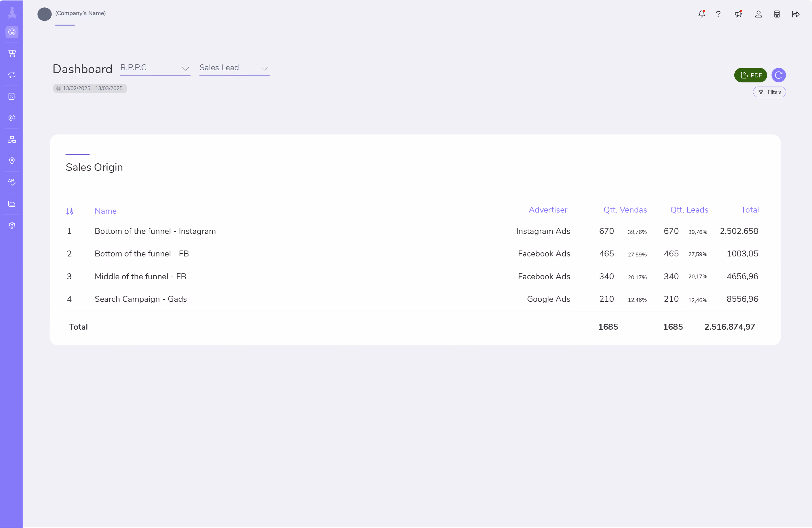Open the settings gear in sidebar
Image resolution: width=812 pixels, height=528 pixels.
[x=12, y=225]
